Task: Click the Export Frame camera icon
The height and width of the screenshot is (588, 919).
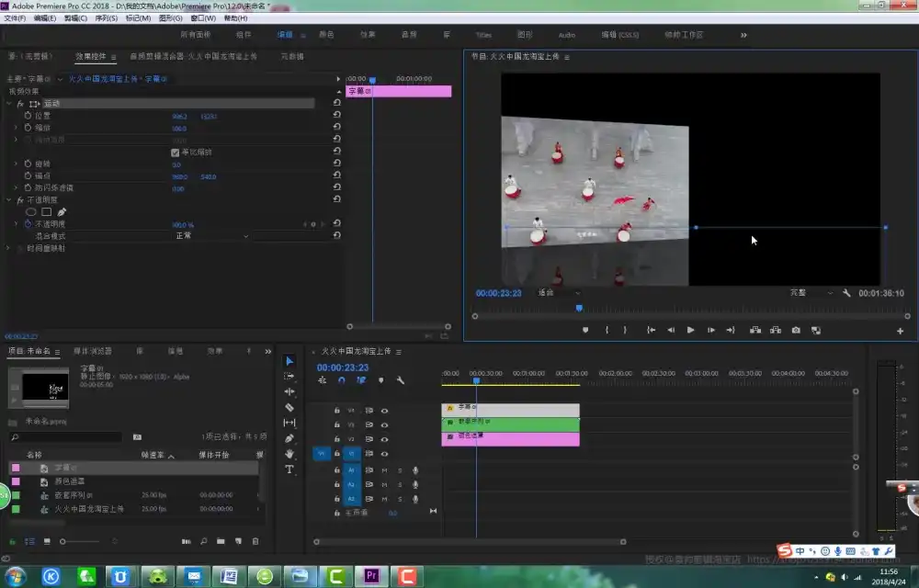Action: 796,331
